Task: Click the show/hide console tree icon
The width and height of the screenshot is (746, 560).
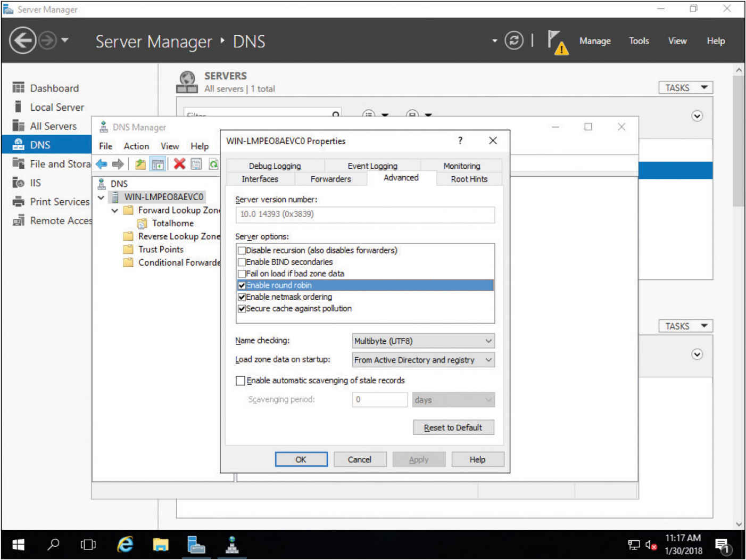Action: pos(158,164)
